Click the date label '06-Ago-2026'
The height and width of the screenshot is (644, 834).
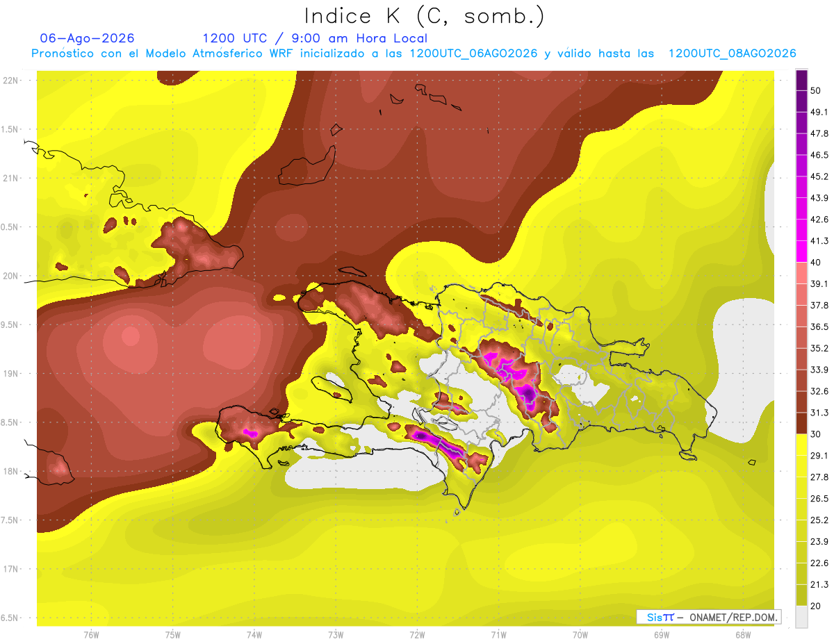pyautogui.click(x=88, y=38)
